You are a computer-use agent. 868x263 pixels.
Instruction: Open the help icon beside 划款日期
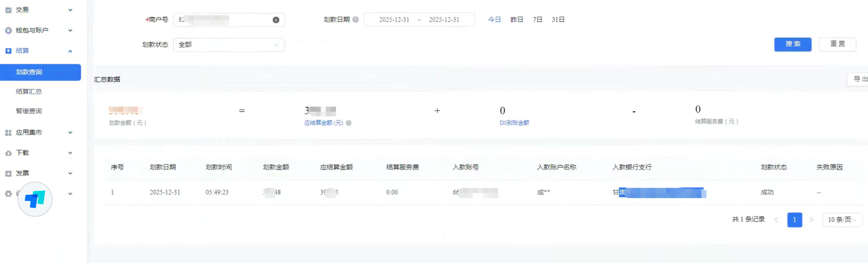pos(355,19)
